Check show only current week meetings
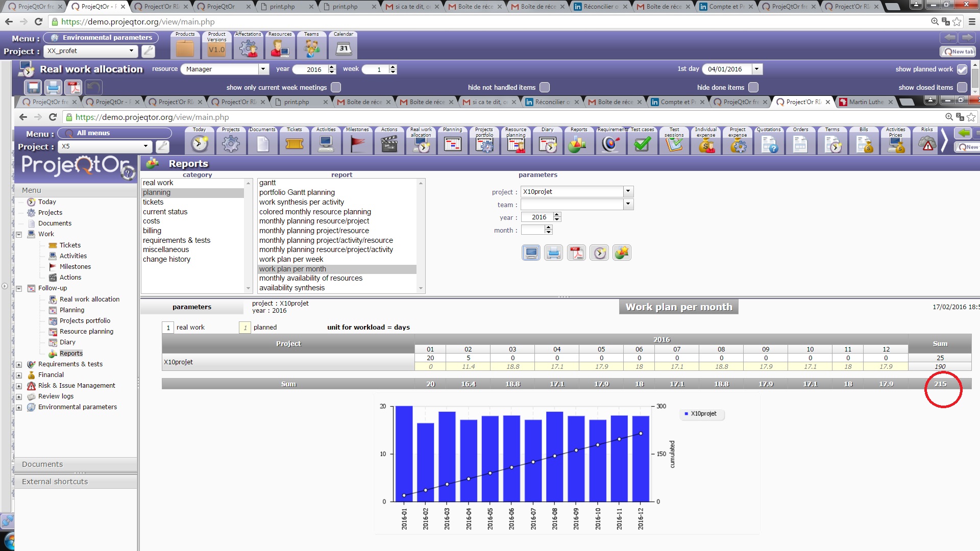The image size is (980, 551). (x=336, y=87)
